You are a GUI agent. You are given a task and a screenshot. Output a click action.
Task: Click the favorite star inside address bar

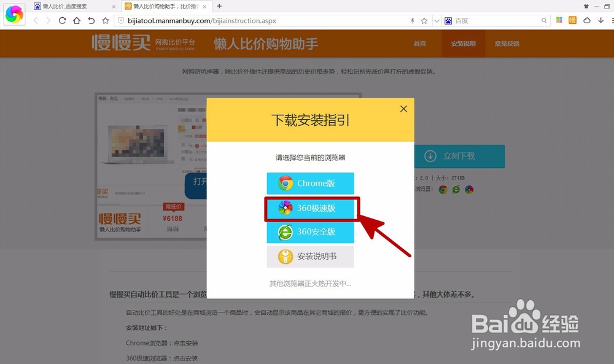tap(424, 21)
